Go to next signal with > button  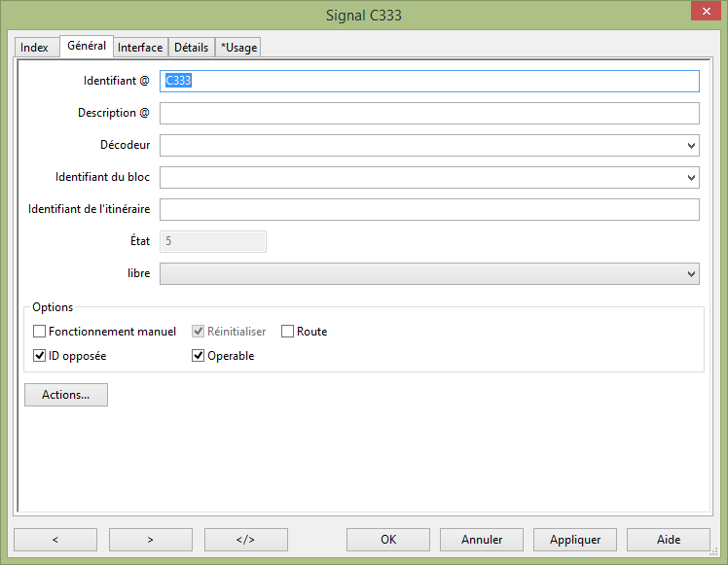coord(150,540)
